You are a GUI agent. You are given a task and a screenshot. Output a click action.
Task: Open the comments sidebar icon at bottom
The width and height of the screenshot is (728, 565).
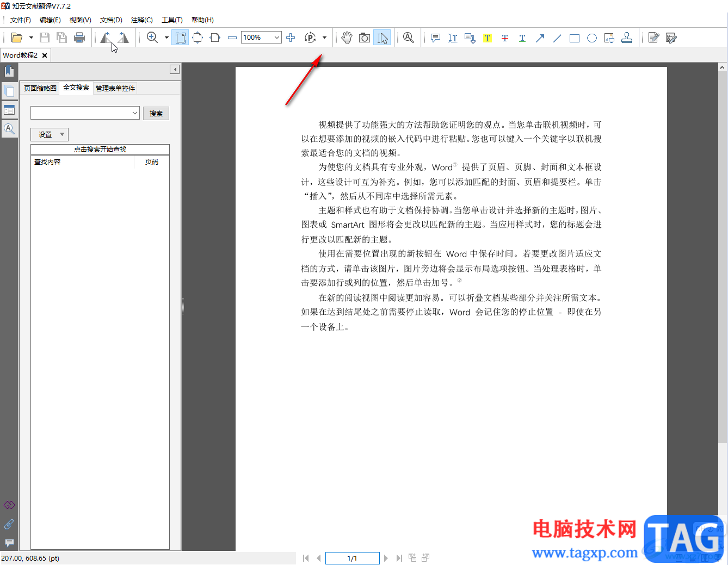click(9, 543)
